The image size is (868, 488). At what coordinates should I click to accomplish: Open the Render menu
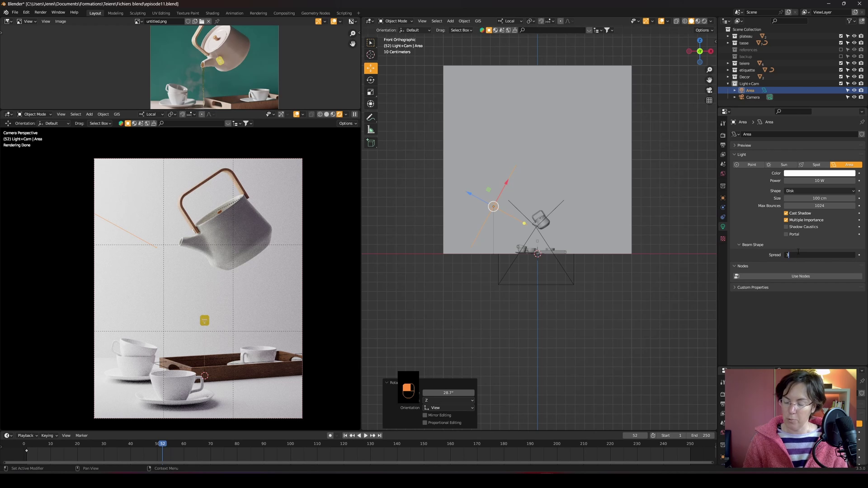(40, 12)
